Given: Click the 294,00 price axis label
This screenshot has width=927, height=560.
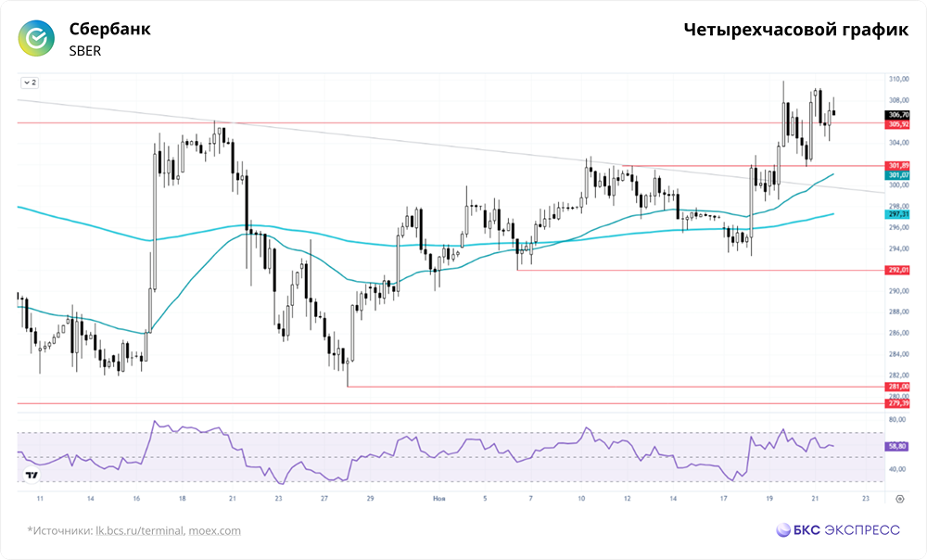Looking at the screenshot, I should 898,248.
